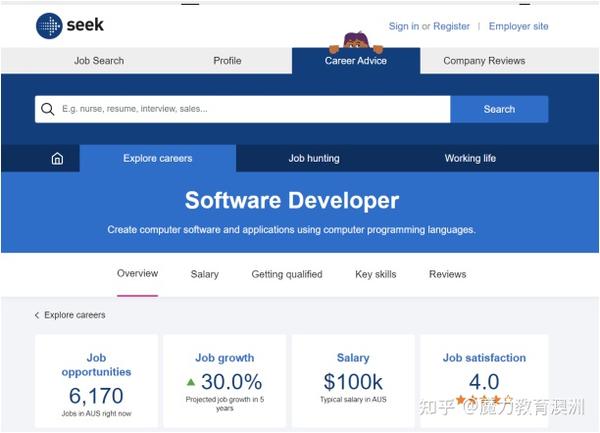Viewport: 600px width, 433px height.
Task: Open the Register link
Action: tap(451, 26)
